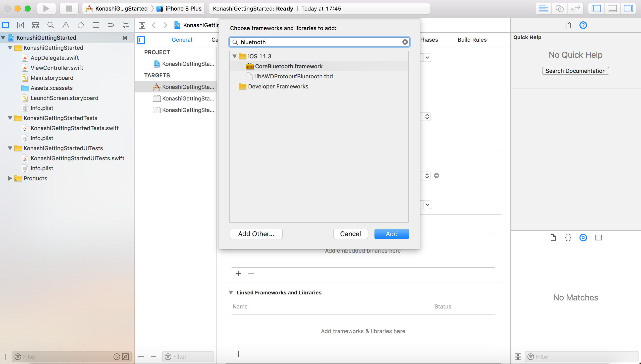Click the Run (play) button
Viewport: 641px width, 364px height.
[x=46, y=9]
